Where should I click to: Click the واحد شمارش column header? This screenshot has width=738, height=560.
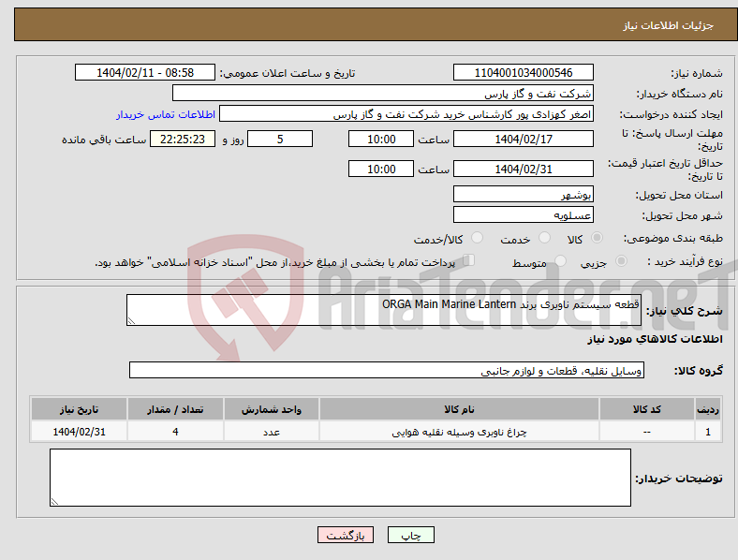coord(272,409)
